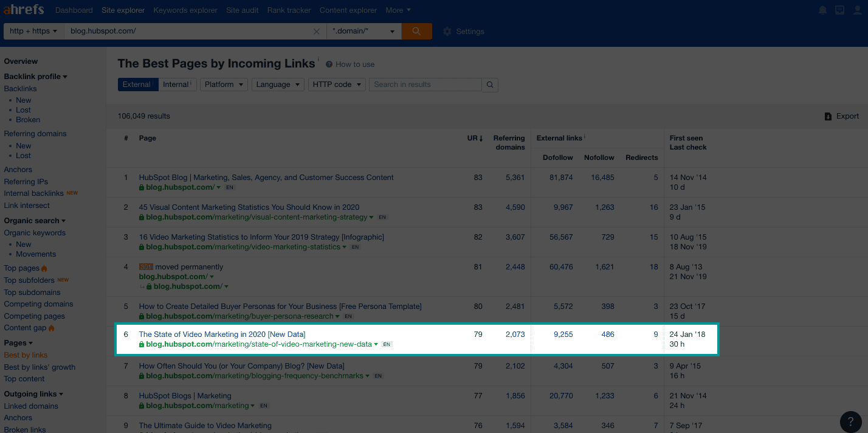The width and height of the screenshot is (868, 433).
Task: Open the http + https protocol dropdown
Action: tap(33, 31)
